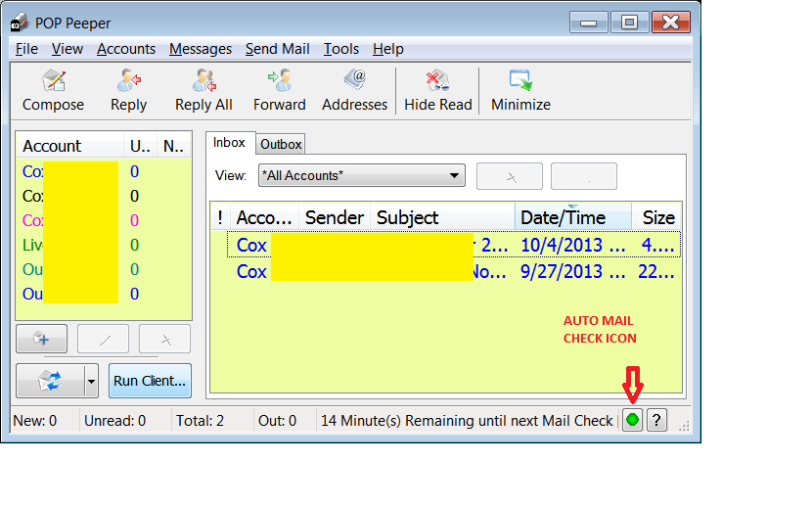Click the window resize grip corner

[x=684, y=426]
